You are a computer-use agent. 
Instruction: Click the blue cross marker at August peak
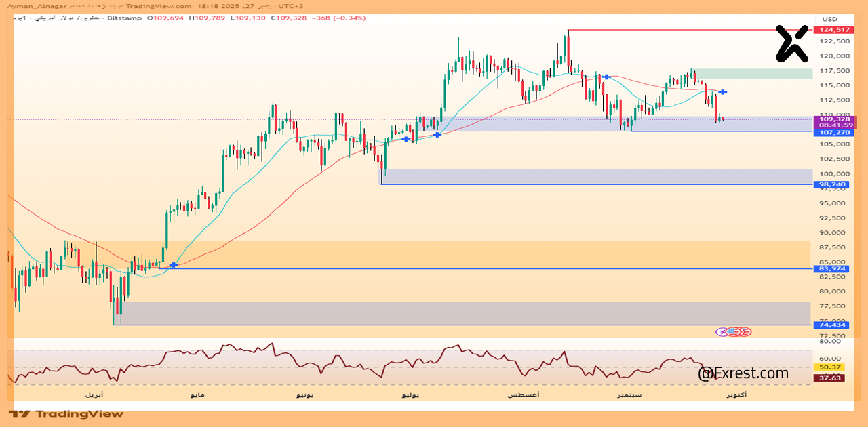[606, 77]
